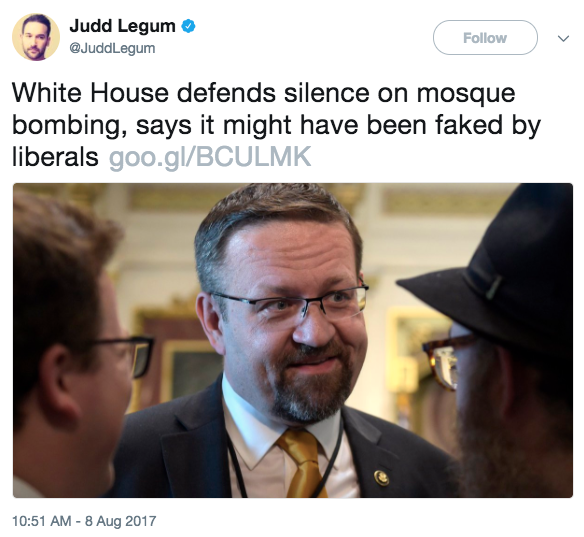Visit the @JuddLegum handle link
This screenshot has height=537, width=584.
(112, 48)
